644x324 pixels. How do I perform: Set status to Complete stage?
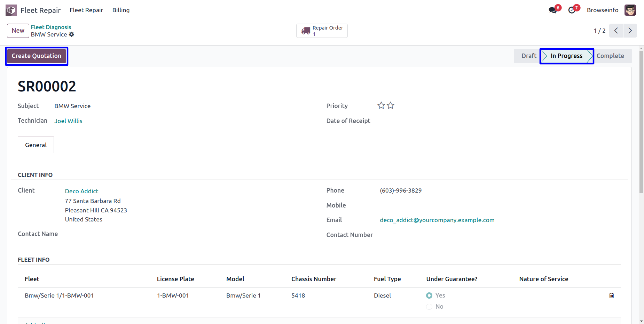[610, 56]
